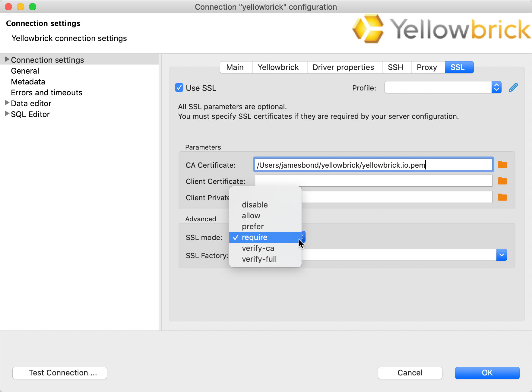Edit the SSL profile using the pencil icon
The height and width of the screenshot is (392, 532).
[x=513, y=87]
